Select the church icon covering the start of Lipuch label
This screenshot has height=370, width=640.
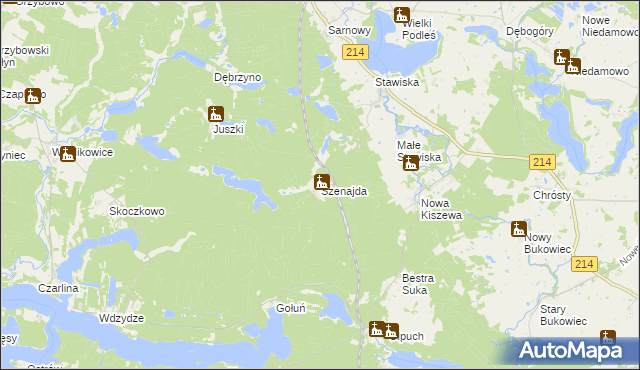(x=390, y=331)
